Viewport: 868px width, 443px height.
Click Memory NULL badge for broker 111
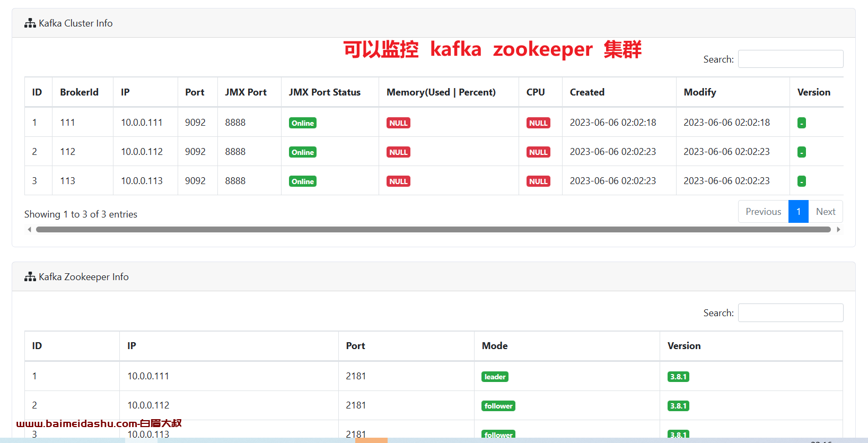coord(398,123)
